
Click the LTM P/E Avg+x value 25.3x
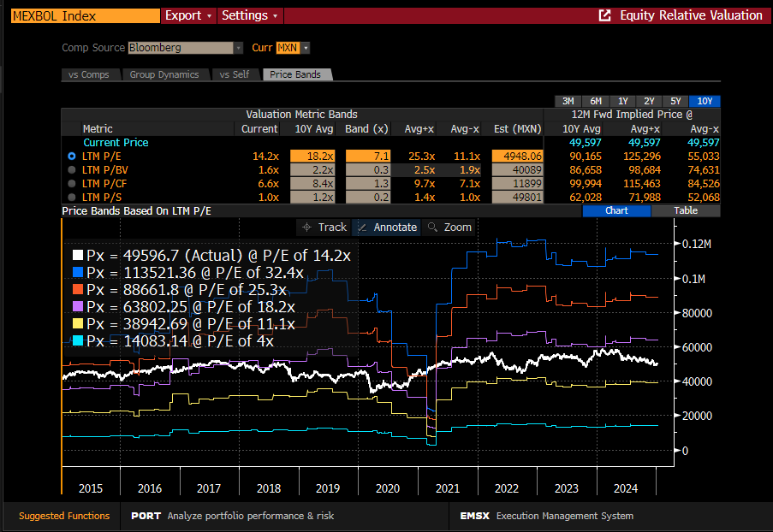[421, 157]
